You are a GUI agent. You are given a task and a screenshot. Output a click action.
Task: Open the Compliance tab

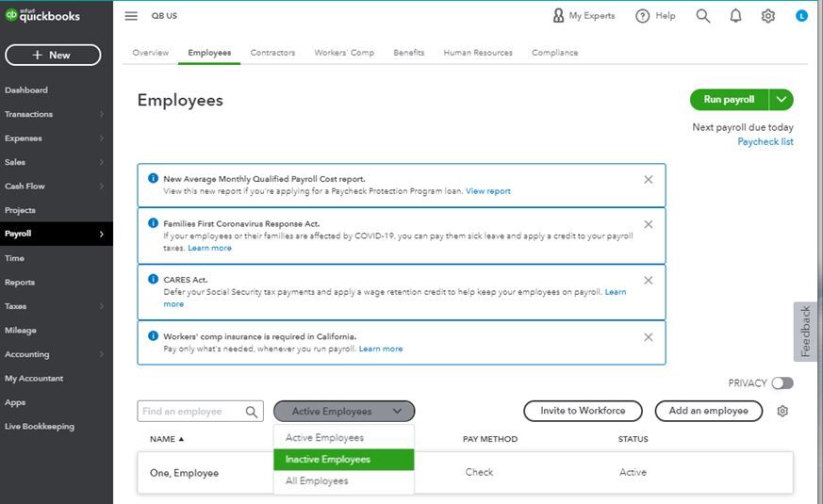pyautogui.click(x=554, y=53)
